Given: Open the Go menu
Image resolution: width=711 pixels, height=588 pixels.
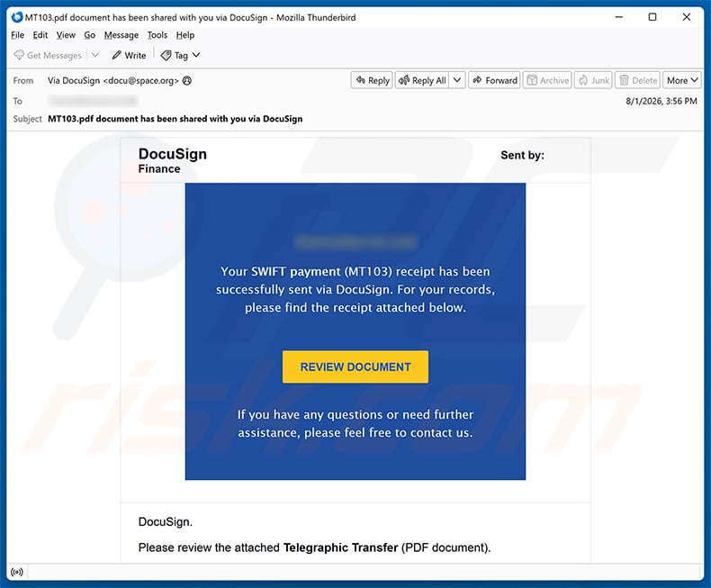Looking at the screenshot, I should (90, 35).
